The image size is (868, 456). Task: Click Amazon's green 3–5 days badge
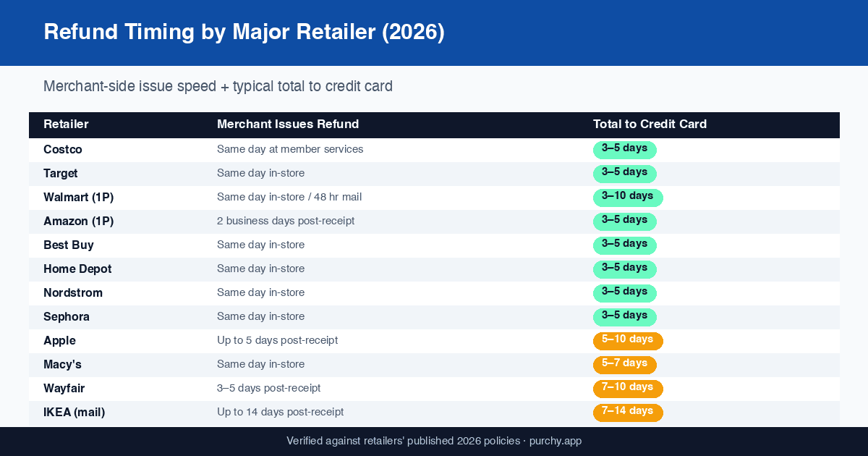(x=625, y=221)
